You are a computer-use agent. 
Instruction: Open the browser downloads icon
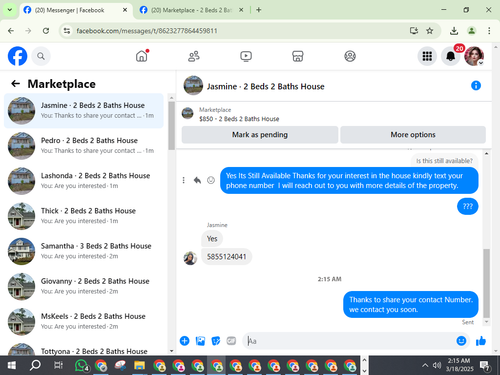pos(454,31)
